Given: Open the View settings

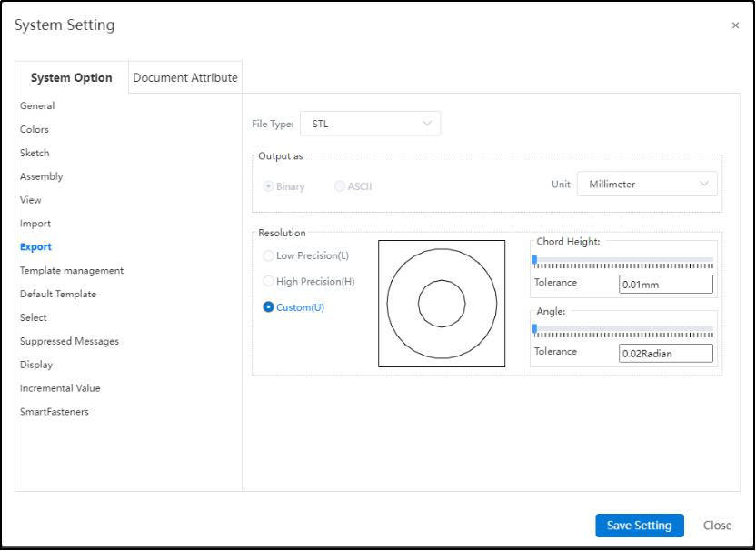Looking at the screenshot, I should pyautogui.click(x=30, y=200).
